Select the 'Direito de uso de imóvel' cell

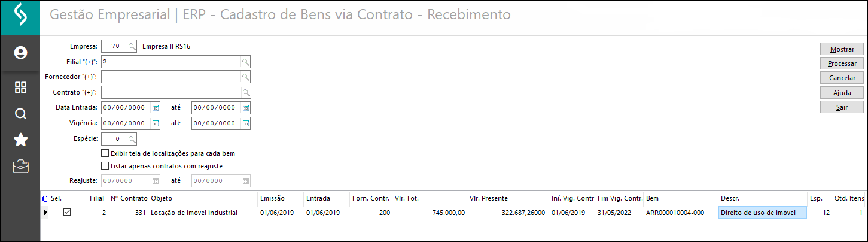(762, 213)
